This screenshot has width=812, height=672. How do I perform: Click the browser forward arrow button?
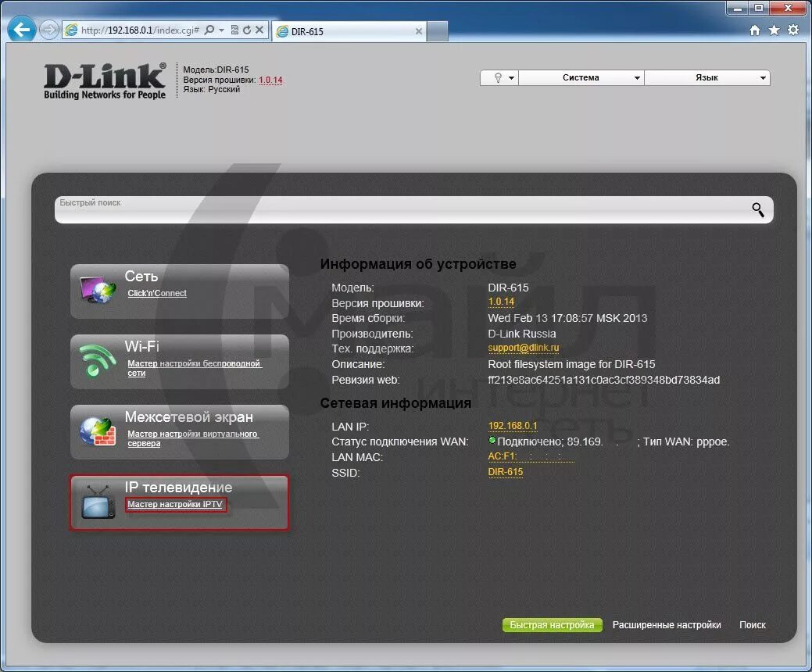(x=48, y=30)
